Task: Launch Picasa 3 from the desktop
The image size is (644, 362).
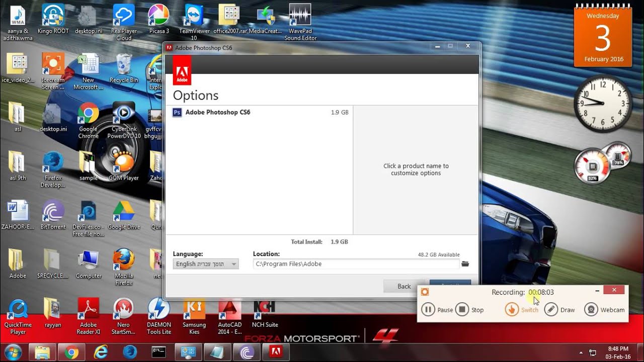Action: point(159,19)
